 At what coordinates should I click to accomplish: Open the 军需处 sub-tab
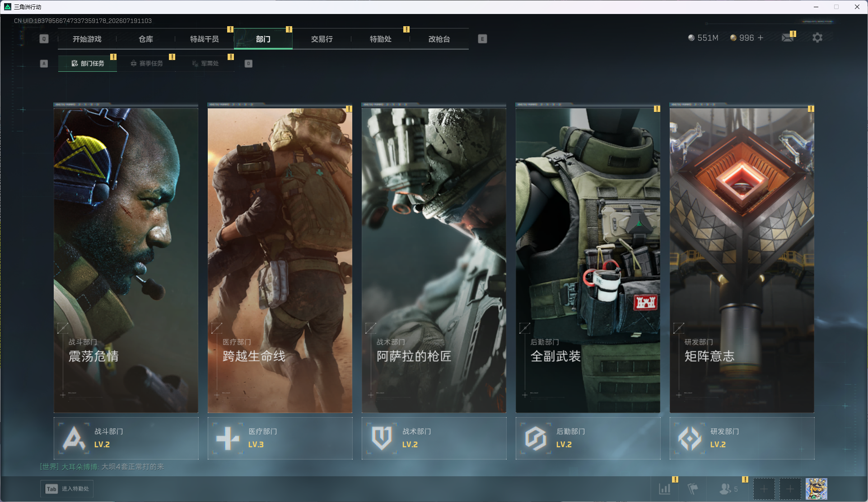pos(205,64)
